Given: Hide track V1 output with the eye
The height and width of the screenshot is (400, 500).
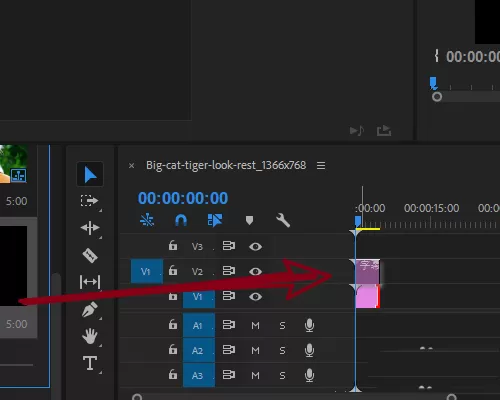Looking at the screenshot, I should point(255,297).
